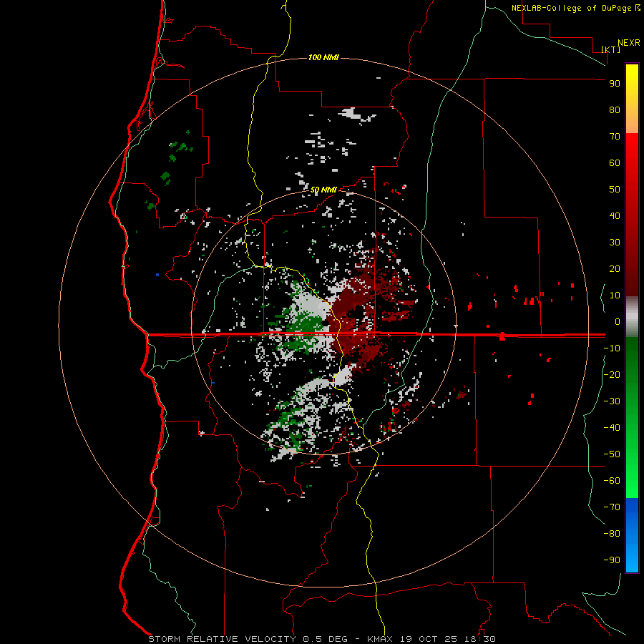Click the 20 value on velocity scale
644x644 pixels.
click(x=615, y=268)
